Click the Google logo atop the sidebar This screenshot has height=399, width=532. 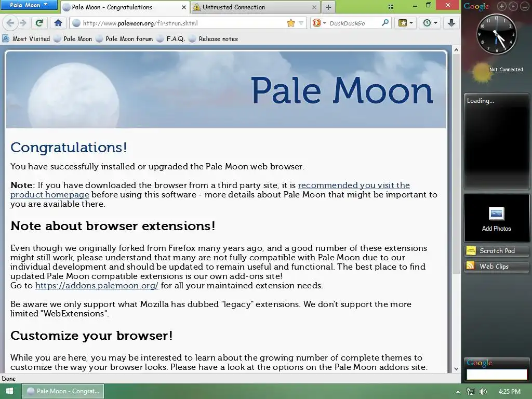coord(476,6)
